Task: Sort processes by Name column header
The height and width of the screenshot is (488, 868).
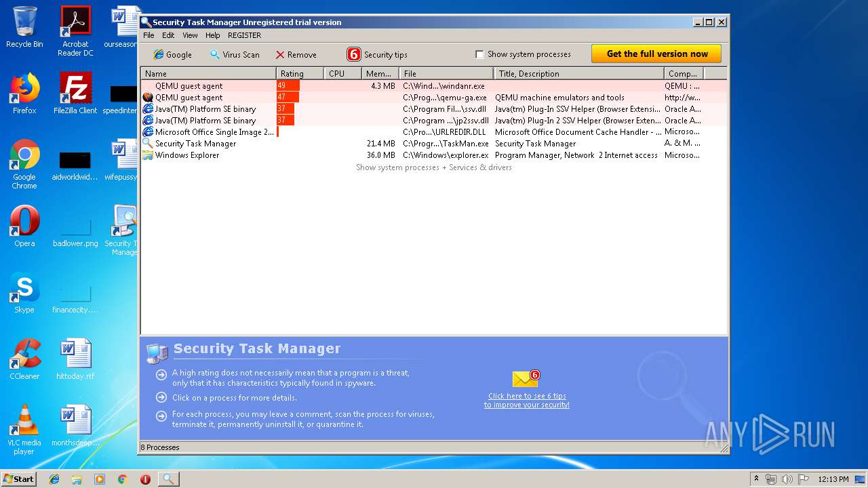Action: click(x=208, y=73)
